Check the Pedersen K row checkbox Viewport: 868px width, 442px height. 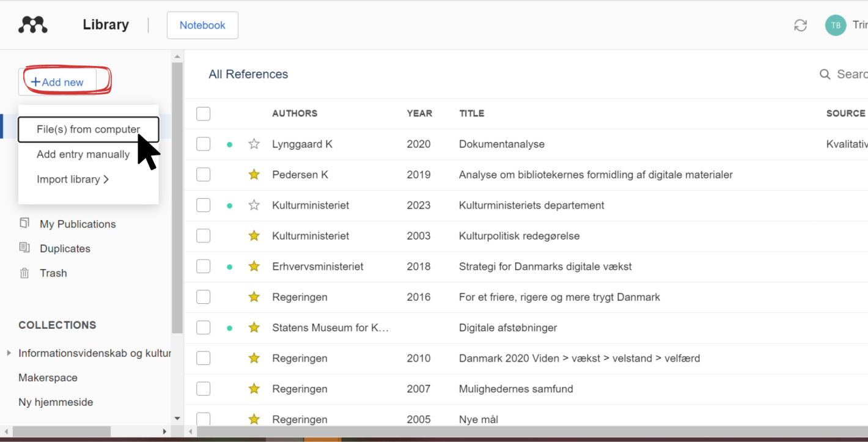[204, 175]
